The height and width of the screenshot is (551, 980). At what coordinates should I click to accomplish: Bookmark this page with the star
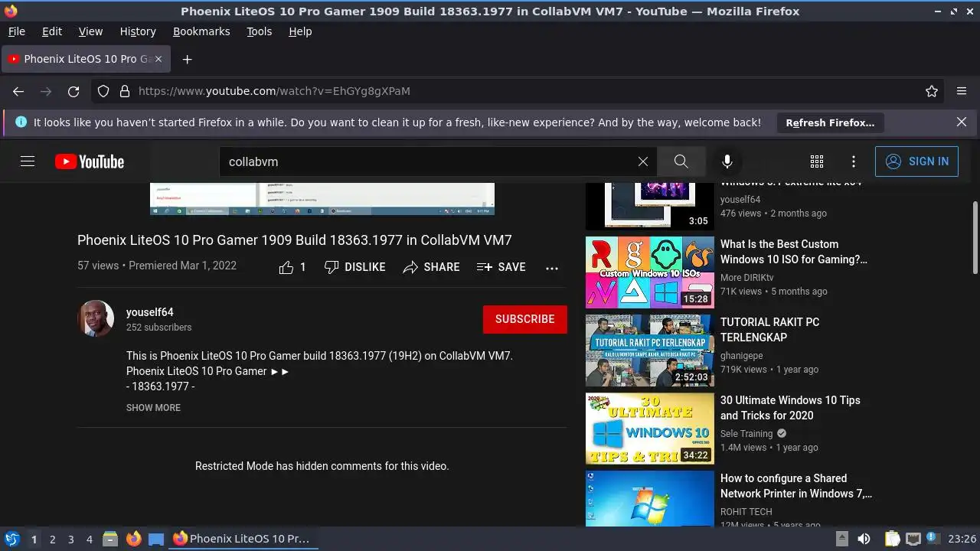pyautogui.click(x=932, y=91)
